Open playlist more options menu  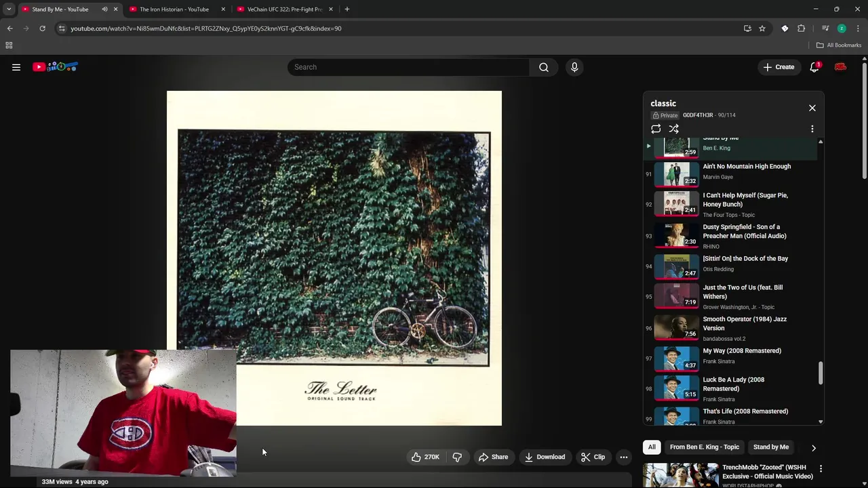pos(812,129)
